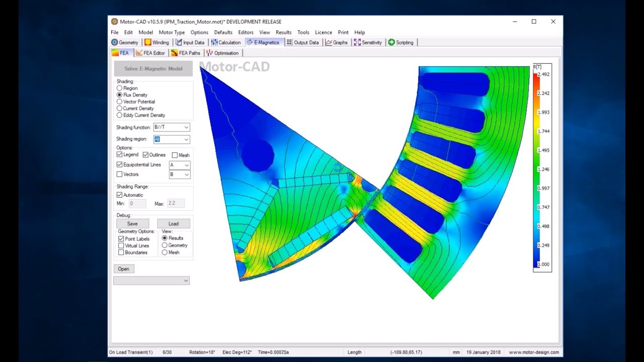Enable Boundaries checkbox
The width and height of the screenshot is (644, 362).
(x=121, y=252)
